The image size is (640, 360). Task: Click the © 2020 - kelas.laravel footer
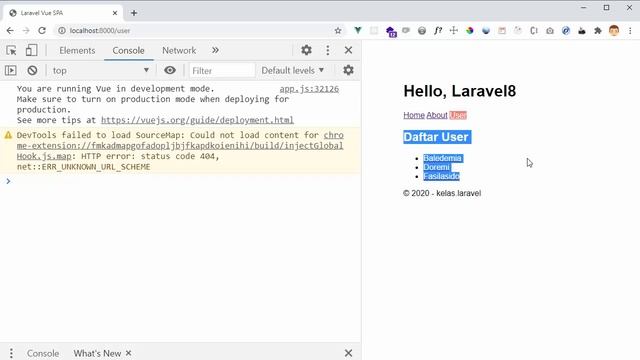coord(442,193)
